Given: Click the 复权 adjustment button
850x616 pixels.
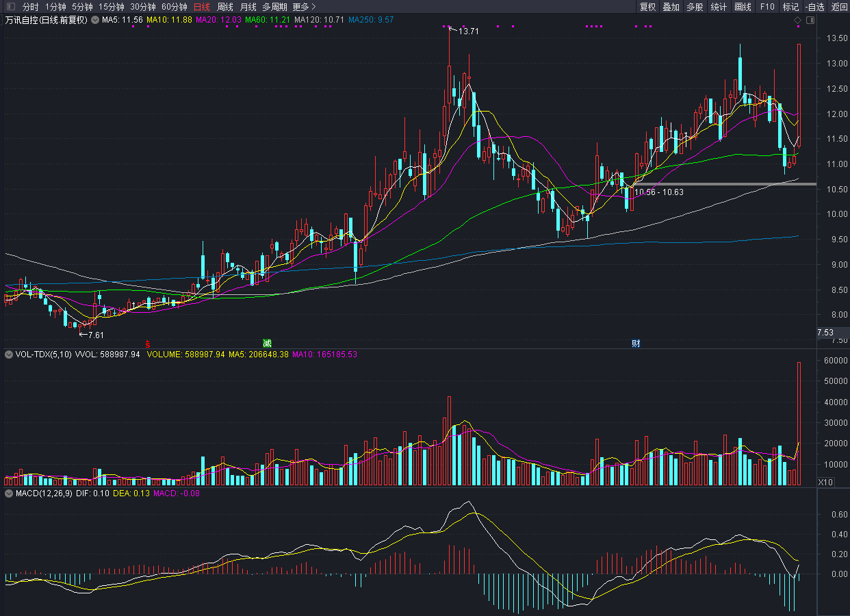Looking at the screenshot, I should (x=647, y=7).
